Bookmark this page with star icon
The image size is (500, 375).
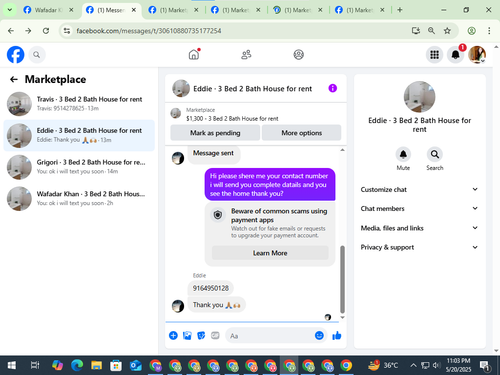tap(447, 31)
